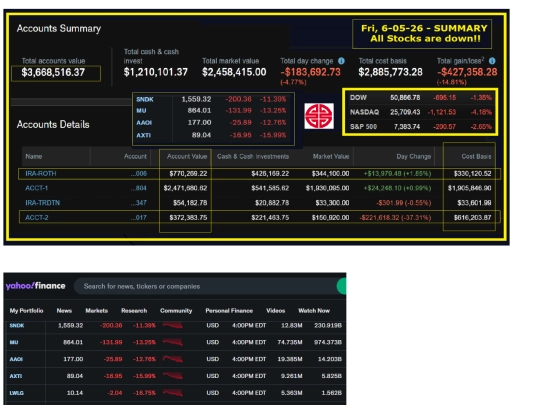This screenshot has width=540, height=405.
Task: Select the Watch Now tab
Action: tap(314, 311)
